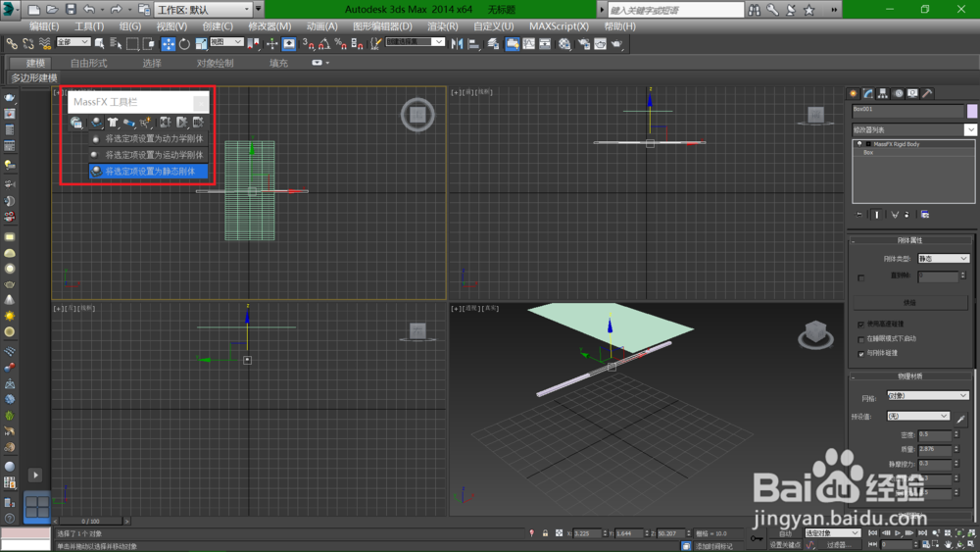Open the 工作区: 默认 workspace dropdown
Screen dimensions: 980x552
tap(204, 10)
